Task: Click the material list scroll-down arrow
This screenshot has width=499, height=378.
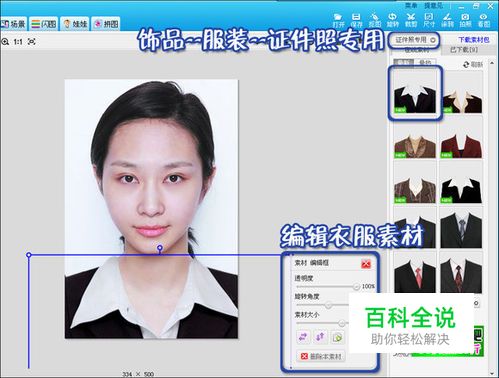Action: [x=492, y=374]
